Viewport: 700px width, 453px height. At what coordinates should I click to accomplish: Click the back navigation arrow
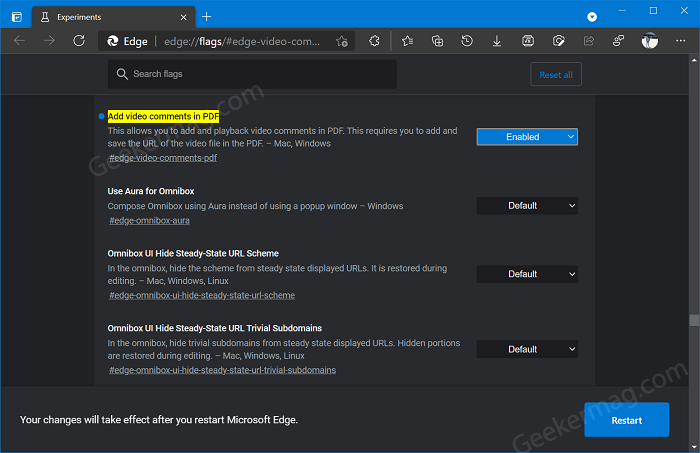(x=19, y=41)
